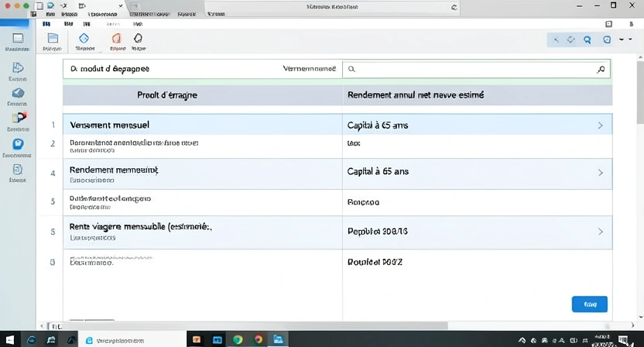The image size is (644, 347).
Task: Open the blue cube icon in the left sidebar
Action: coord(18,93)
